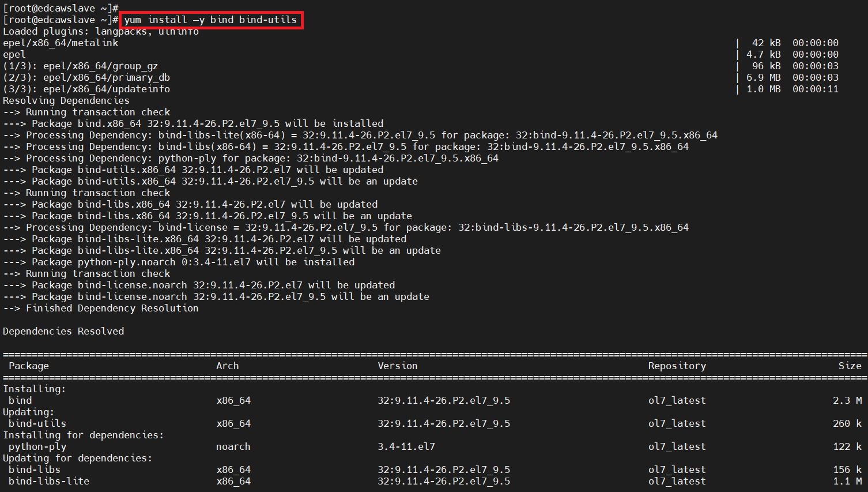Click the '1.1 M' size for bind-libs-lite
The width and height of the screenshot is (868, 492).
(x=847, y=481)
